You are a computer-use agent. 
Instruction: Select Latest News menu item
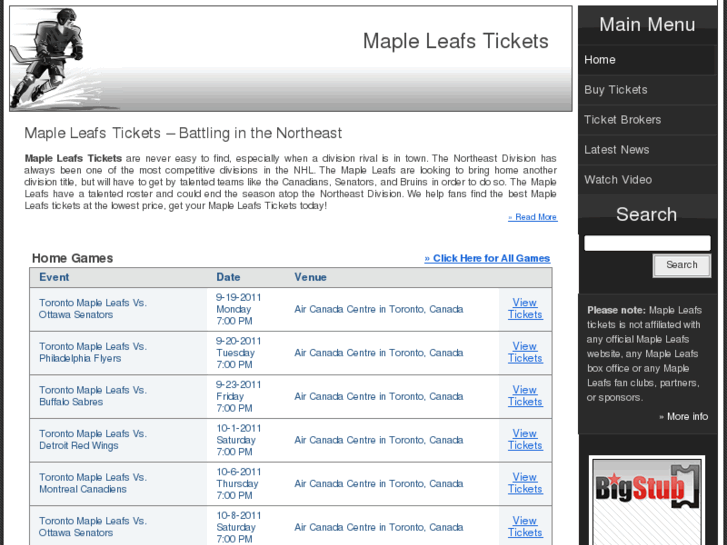pyautogui.click(x=616, y=150)
